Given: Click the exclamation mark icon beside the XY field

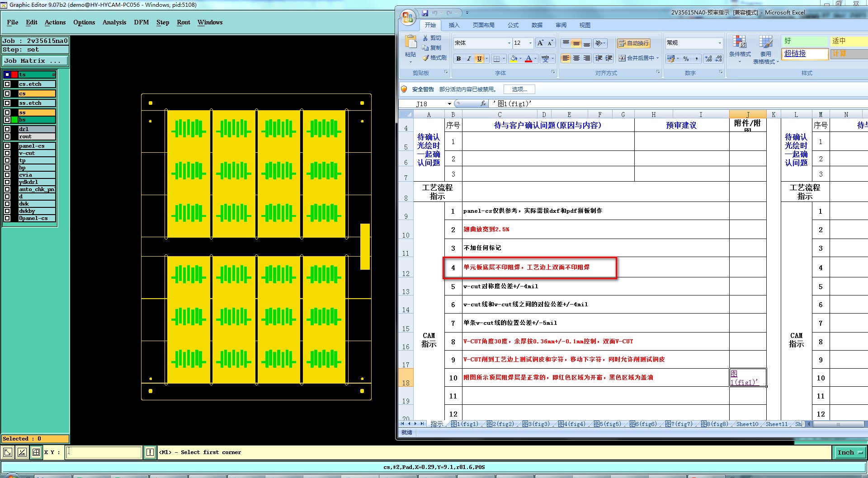Looking at the screenshot, I should point(150,452).
